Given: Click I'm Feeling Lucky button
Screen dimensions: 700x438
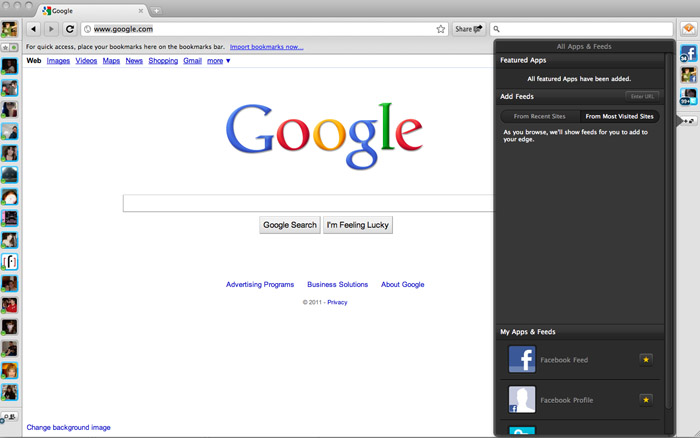Looking at the screenshot, I should coord(358,225).
